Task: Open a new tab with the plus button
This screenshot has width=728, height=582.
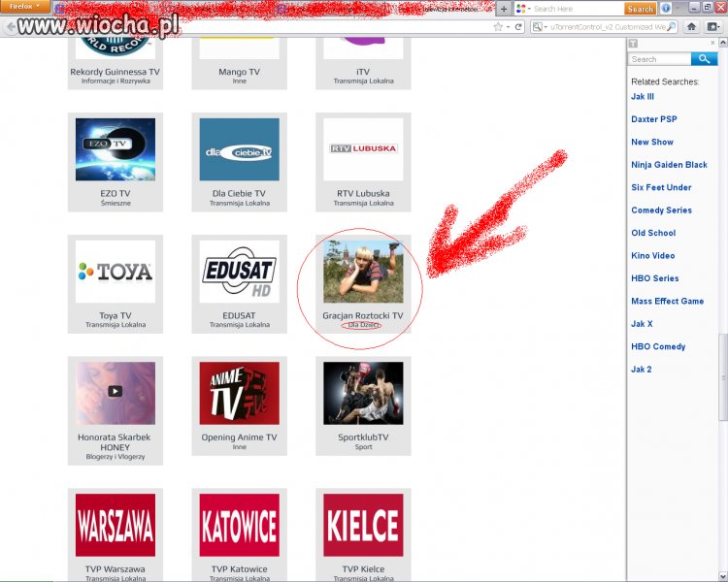Action: 503,9
